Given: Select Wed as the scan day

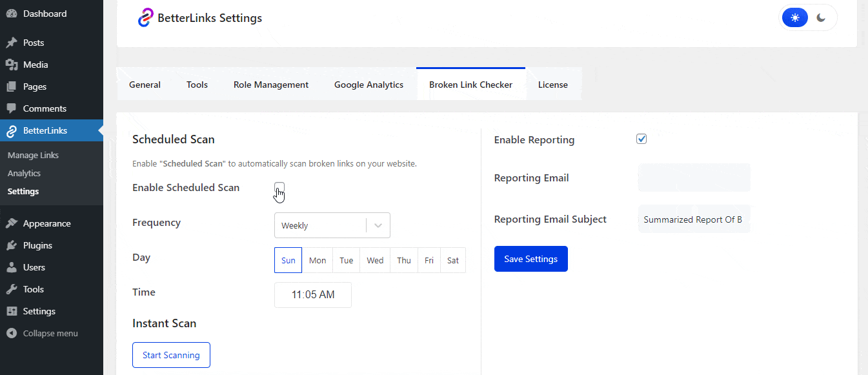Looking at the screenshot, I should pyautogui.click(x=374, y=259).
